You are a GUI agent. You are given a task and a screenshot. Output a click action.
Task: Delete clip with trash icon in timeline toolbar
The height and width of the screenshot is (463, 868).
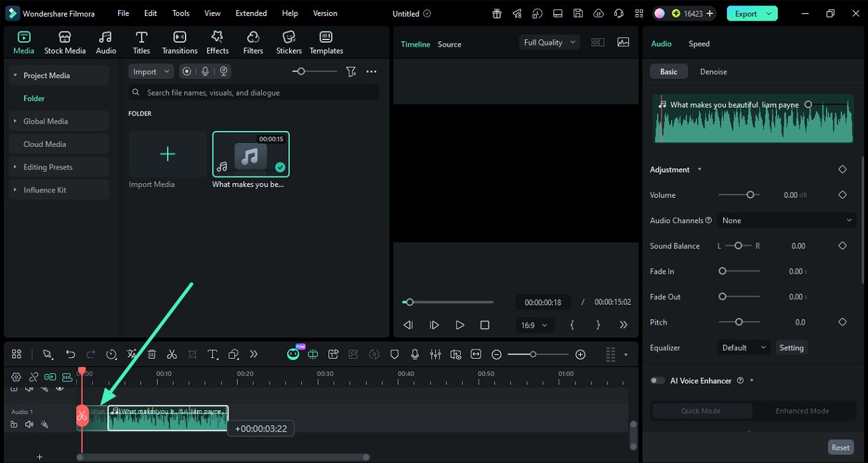coord(152,354)
